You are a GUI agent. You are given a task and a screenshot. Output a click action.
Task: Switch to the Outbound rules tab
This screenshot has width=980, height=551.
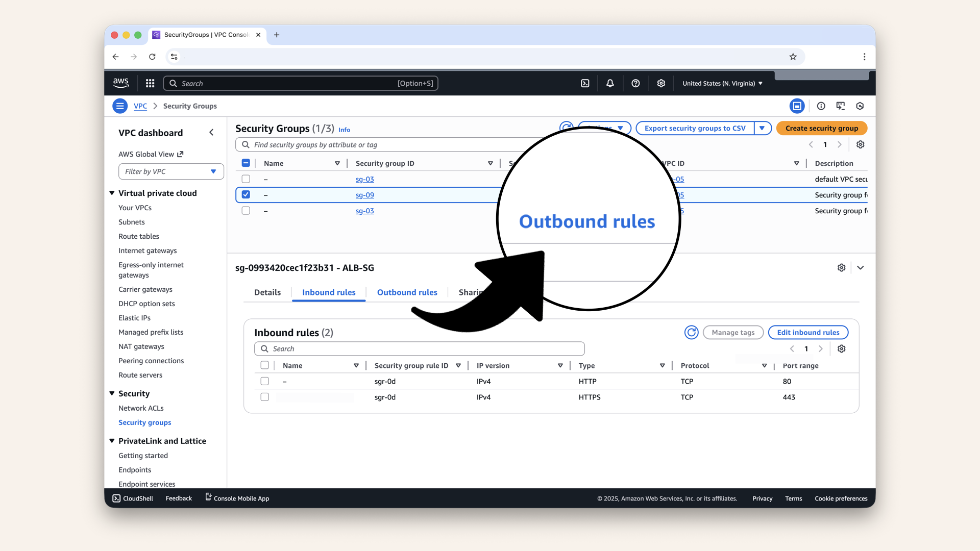tap(407, 292)
